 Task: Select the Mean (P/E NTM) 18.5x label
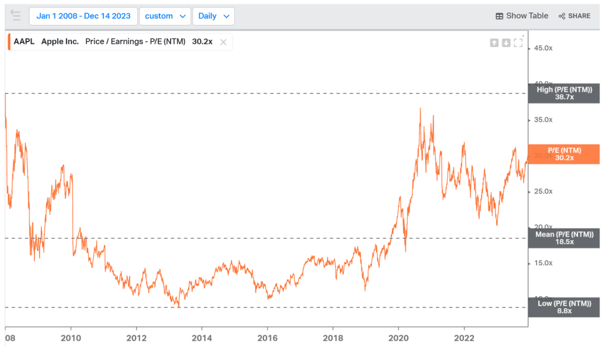click(564, 239)
